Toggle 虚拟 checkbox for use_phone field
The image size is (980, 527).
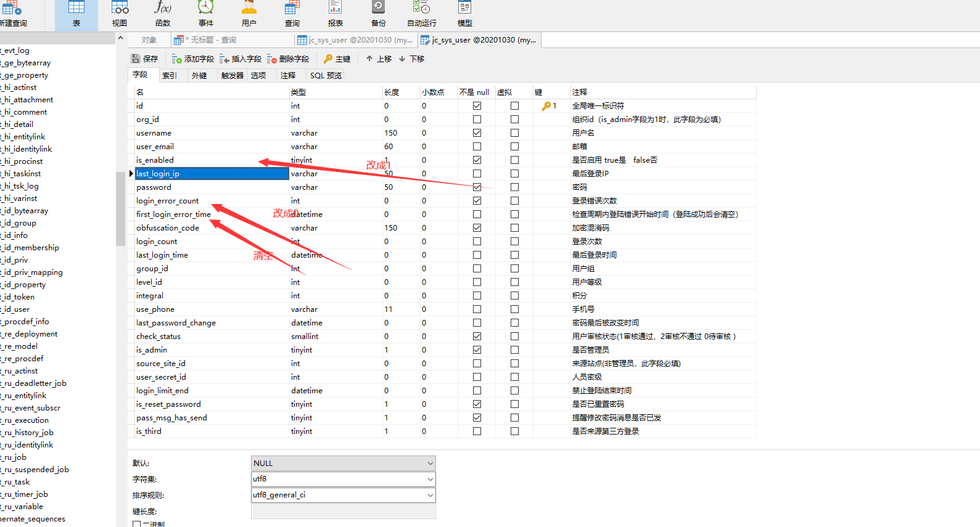pos(514,309)
